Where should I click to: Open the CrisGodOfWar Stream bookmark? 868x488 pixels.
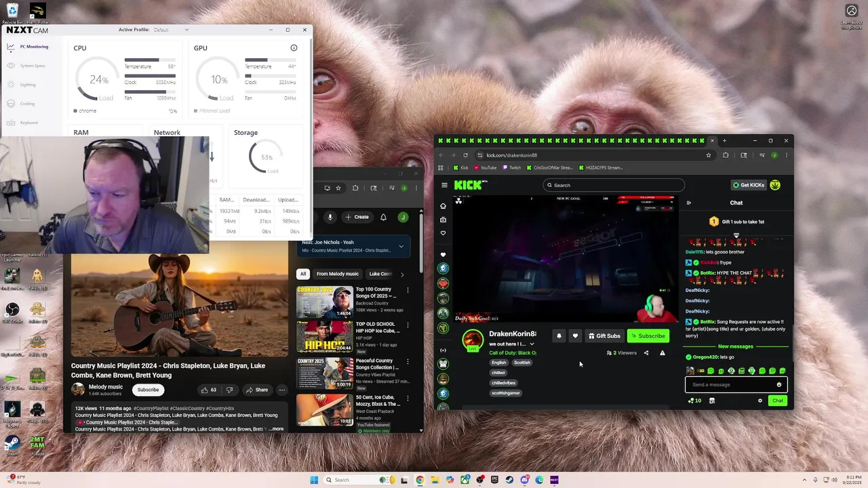point(549,167)
